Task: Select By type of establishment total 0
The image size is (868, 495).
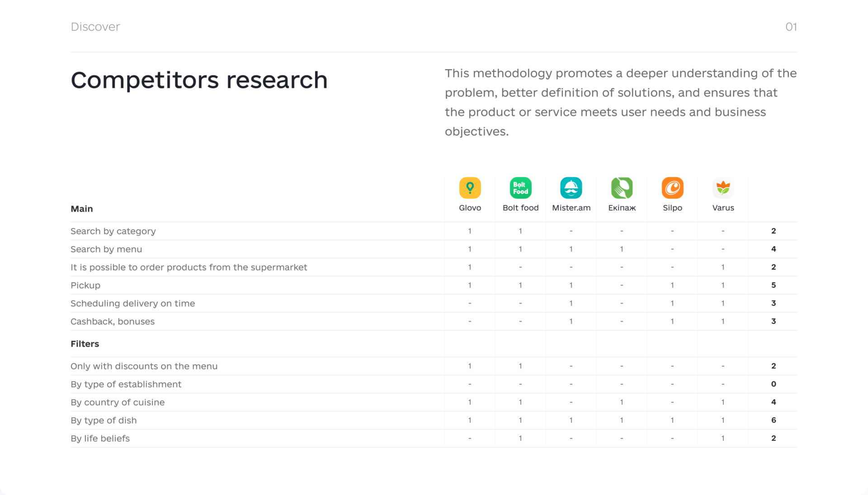Action: (x=774, y=384)
